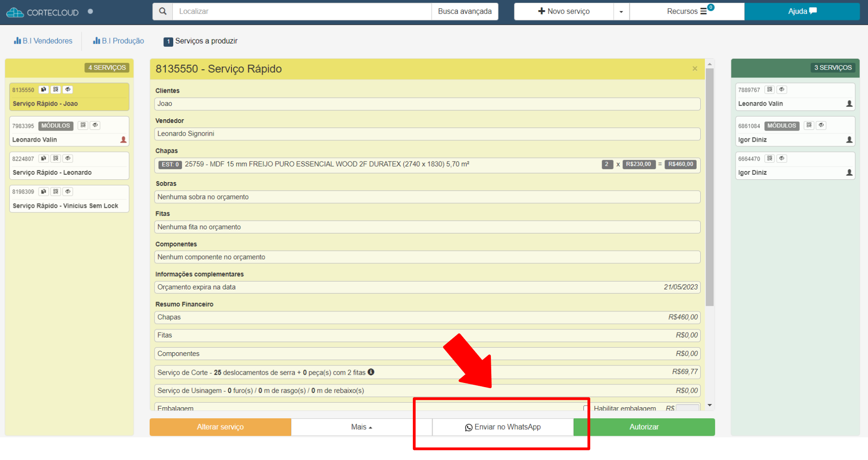Toggle the eye visibility icon on service 8135550

(x=68, y=89)
